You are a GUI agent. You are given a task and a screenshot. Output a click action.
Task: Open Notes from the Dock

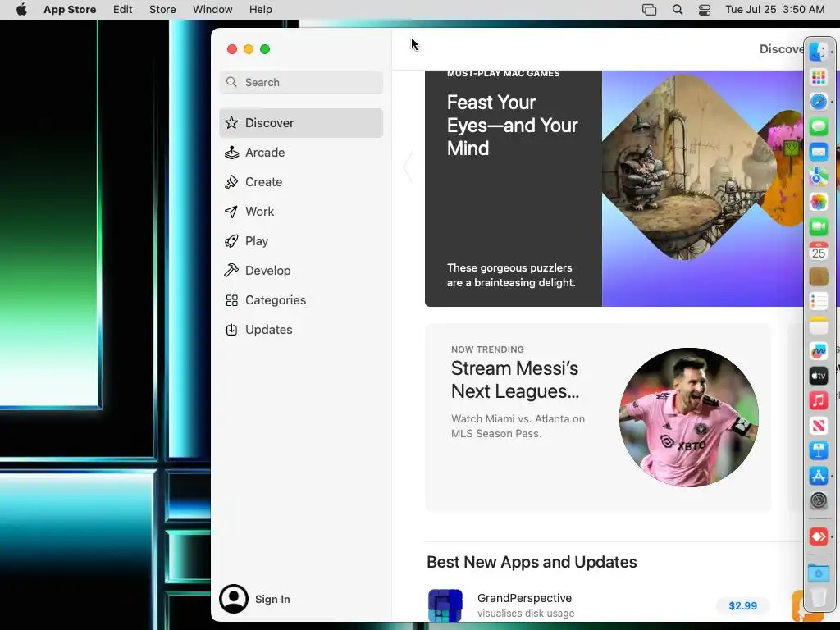pos(818,326)
